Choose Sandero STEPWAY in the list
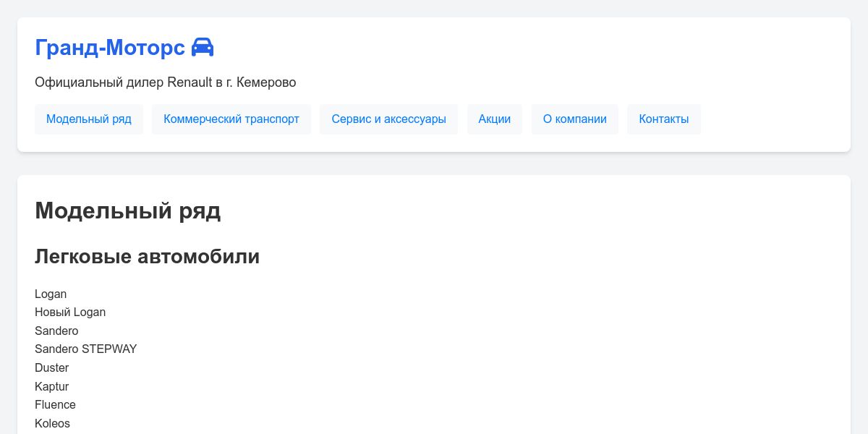The width and height of the screenshot is (868, 434). pyautogui.click(x=85, y=349)
